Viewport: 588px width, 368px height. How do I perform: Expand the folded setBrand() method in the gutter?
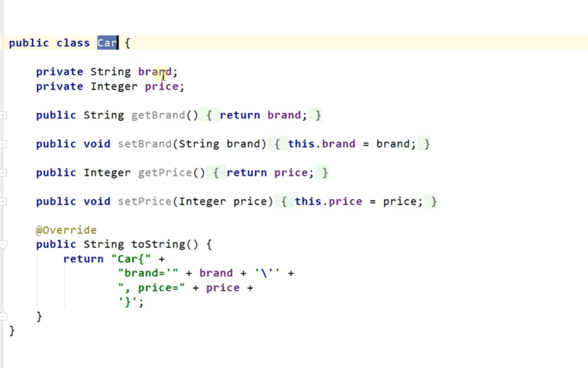(x=4, y=144)
